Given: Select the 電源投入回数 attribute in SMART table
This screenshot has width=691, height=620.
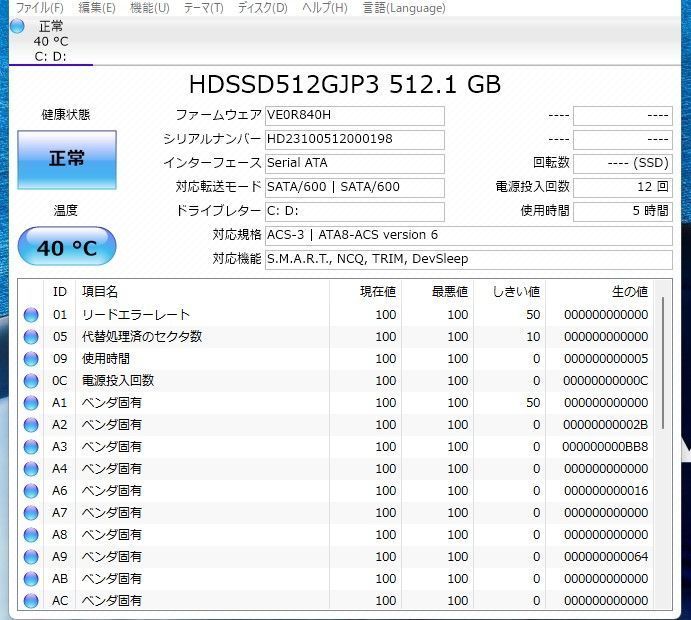Looking at the screenshot, I should (x=118, y=381).
